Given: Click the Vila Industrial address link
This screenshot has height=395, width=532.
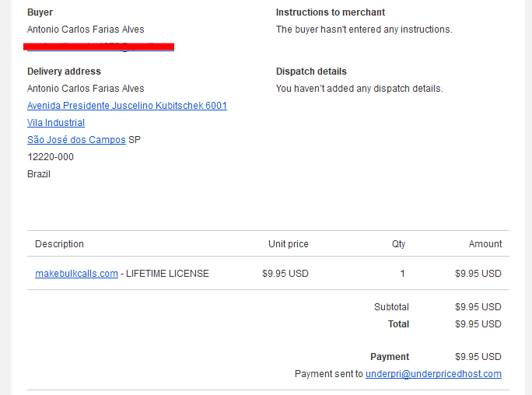Looking at the screenshot, I should [56, 122].
